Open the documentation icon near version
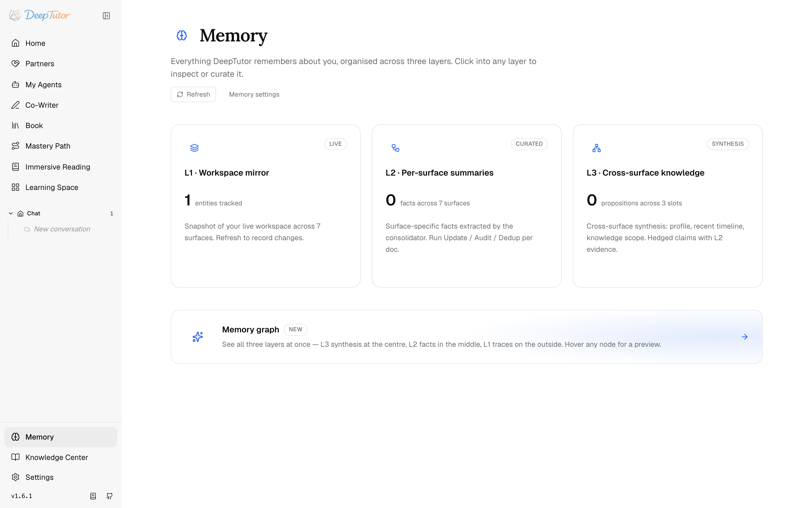 (x=93, y=496)
